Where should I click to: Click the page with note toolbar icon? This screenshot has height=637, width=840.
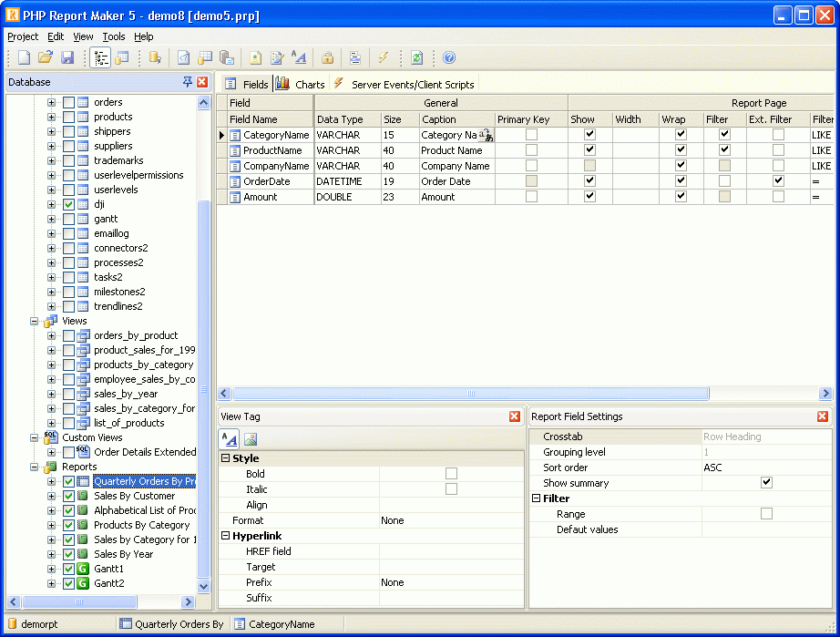[255, 57]
